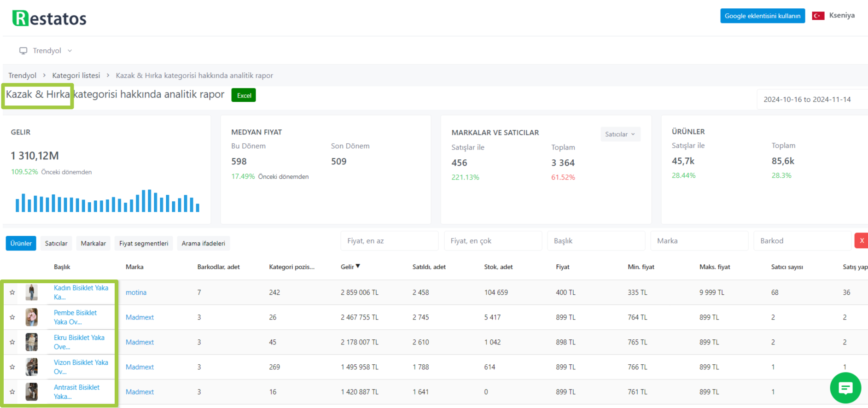868x408 pixels.
Task: Click the Restatos logo
Action: 49,18
